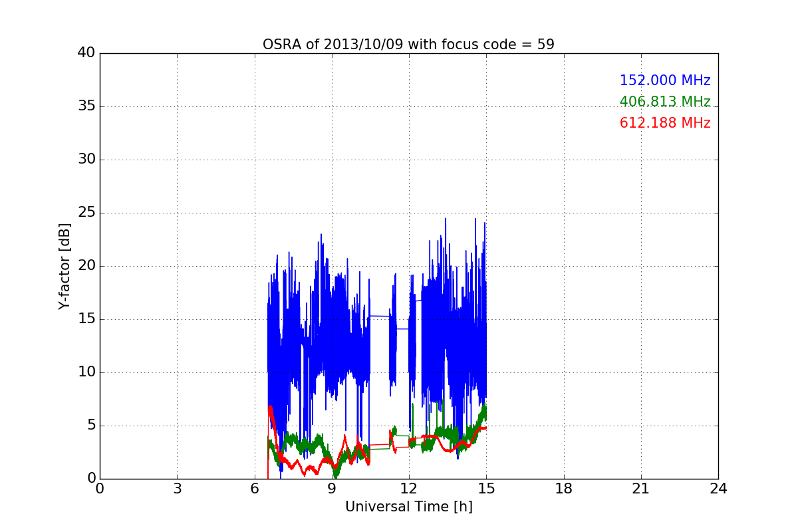Image resolution: width=798 pixels, height=532 pixels.
Task: Click x-axis tick label 24
Action: tap(718, 489)
